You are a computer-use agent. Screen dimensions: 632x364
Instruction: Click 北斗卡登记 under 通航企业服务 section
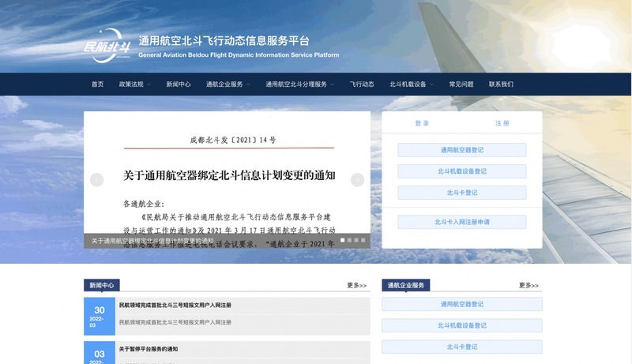pos(462,347)
